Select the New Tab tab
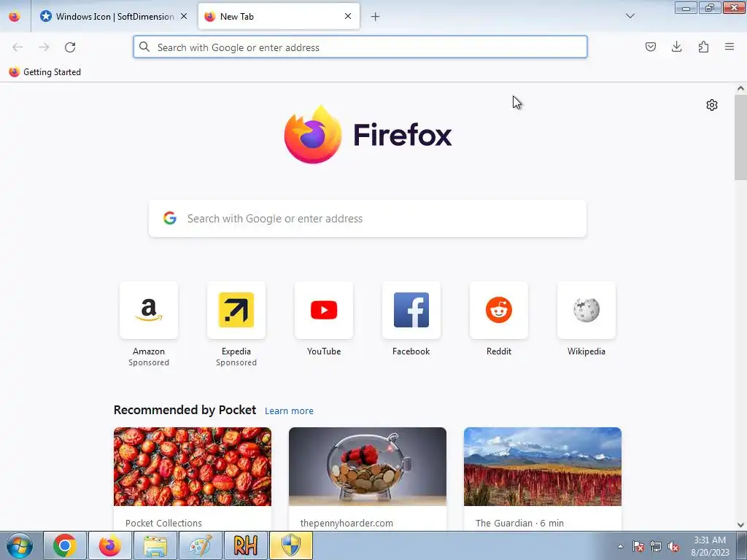This screenshot has height=560, width=747. point(279,16)
